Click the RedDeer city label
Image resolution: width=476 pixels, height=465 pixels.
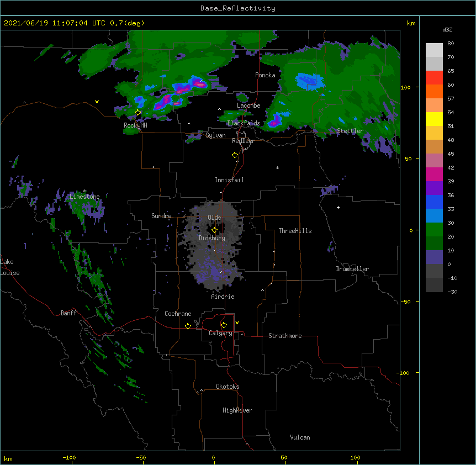point(243,141)
